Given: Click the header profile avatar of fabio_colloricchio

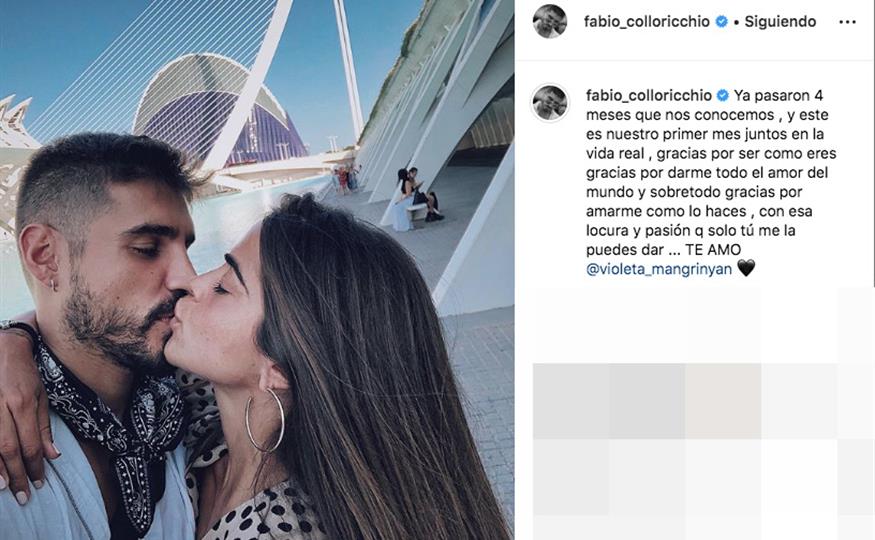Looking at the screenshot, I should [x=550, y=21].
